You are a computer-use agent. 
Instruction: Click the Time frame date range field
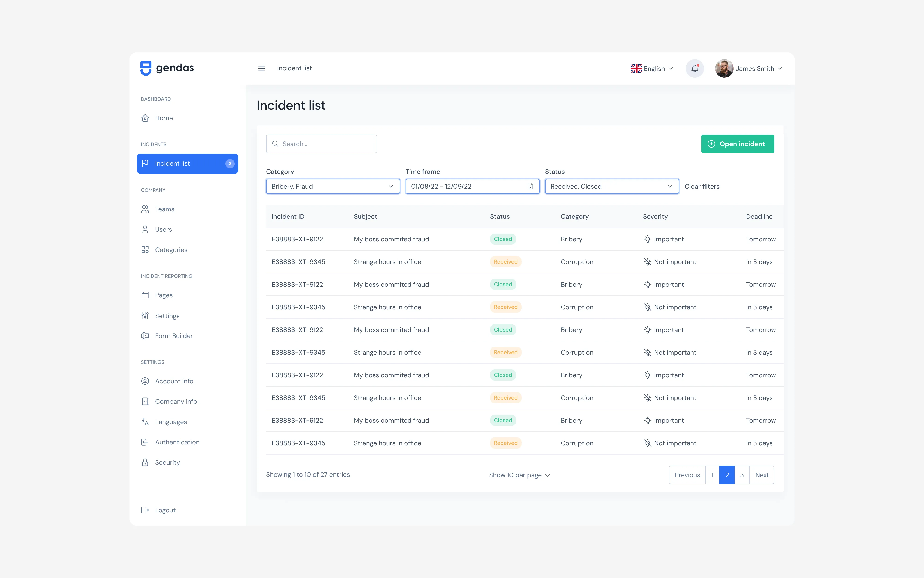[472, 187]
